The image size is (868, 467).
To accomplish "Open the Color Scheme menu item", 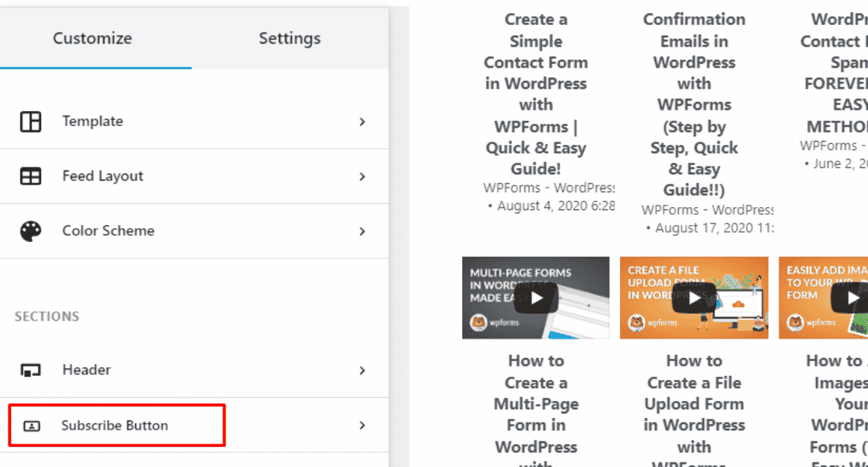I will pos(194,231).
